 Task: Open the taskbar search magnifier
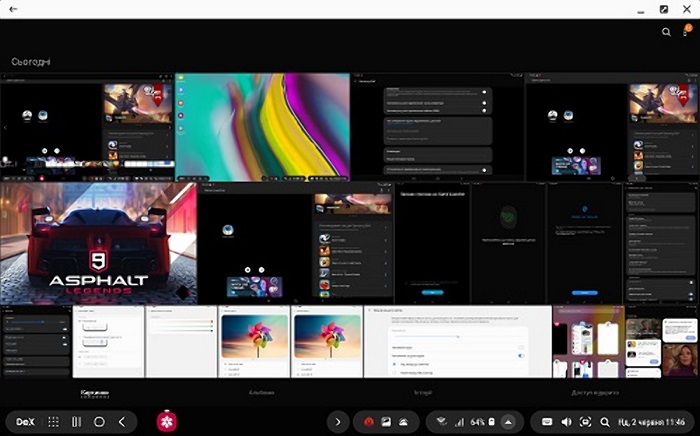pyautogui.click(x=604, y=422)
